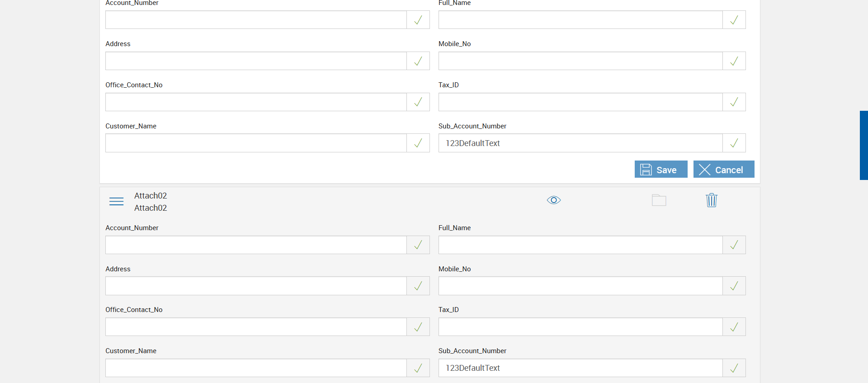Image resolution: width=868 pixels, height=383 pixels.
Task: Open the hamburger menu beside Attach02
Action: click(116, 201)
